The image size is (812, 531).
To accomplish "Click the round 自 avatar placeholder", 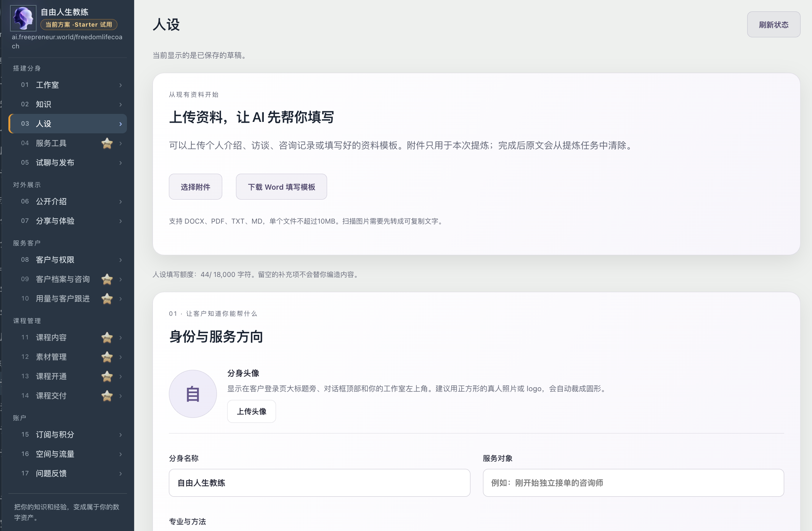I will click(193, 394).
